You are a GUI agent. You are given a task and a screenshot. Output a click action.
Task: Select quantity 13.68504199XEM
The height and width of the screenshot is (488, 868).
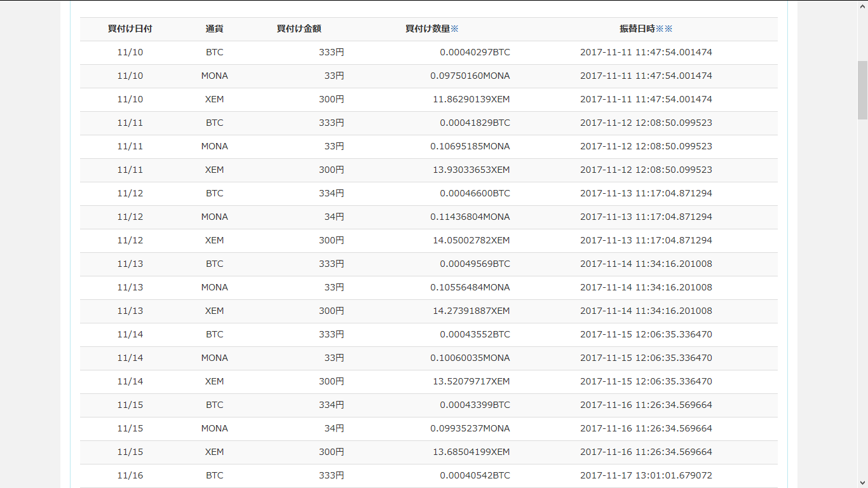pos(471,452)
